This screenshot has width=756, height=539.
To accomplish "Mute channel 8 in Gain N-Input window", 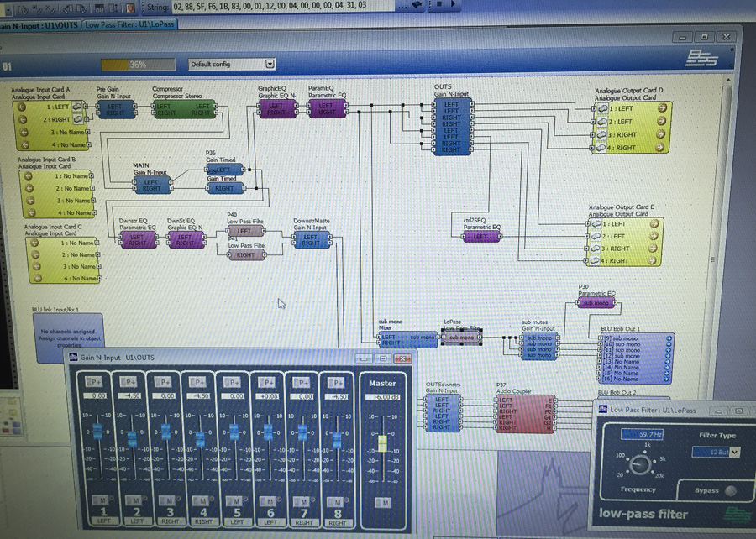I will [x=336, y=502].
